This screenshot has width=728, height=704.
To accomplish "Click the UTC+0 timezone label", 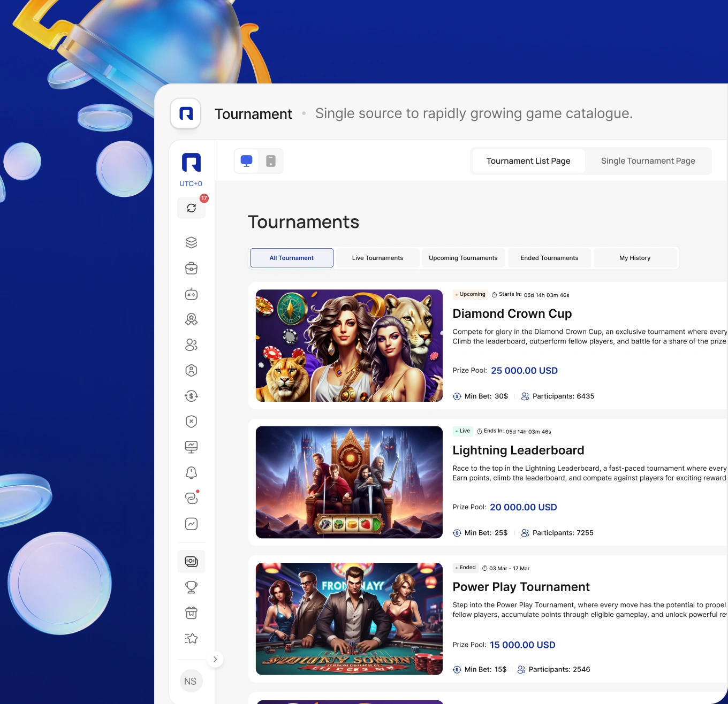I will pyautogui.click(x=191, y=183).
